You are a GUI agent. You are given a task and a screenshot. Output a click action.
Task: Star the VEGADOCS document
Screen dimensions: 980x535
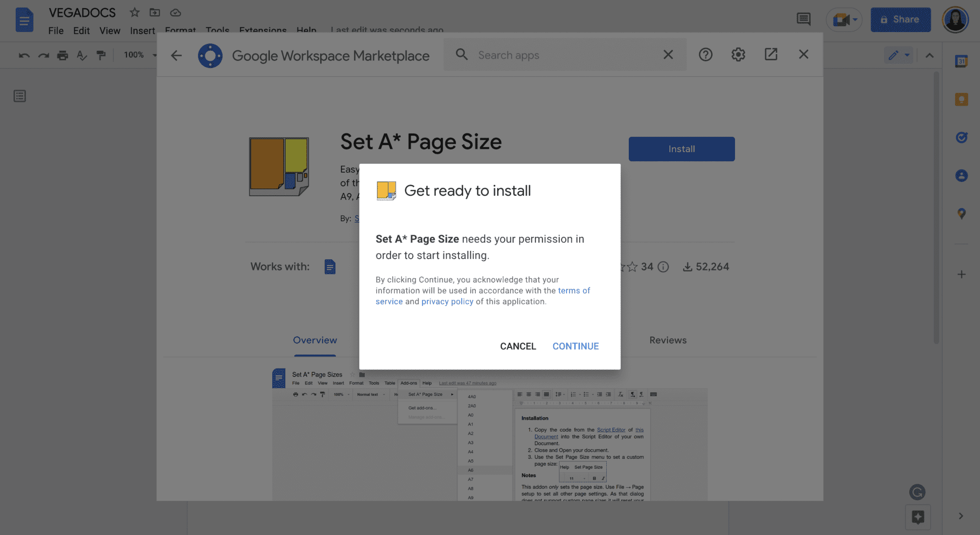135,12
